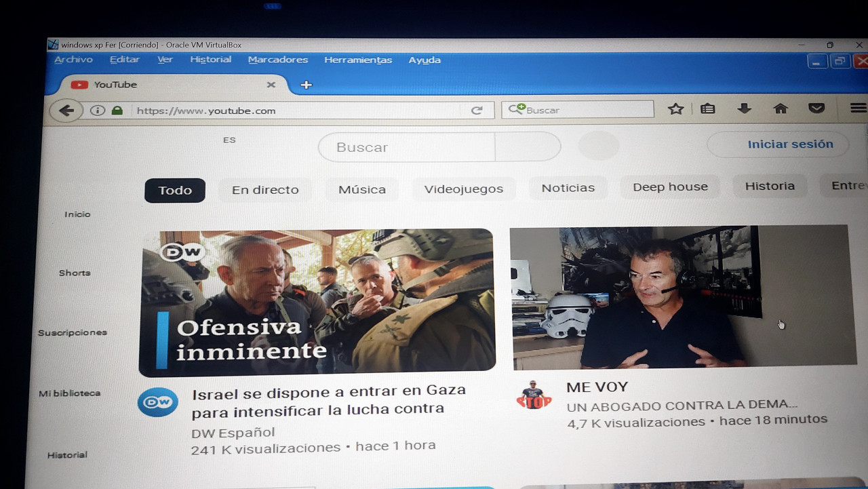The width and height of the screenshot is (868, 489).
Task: Open the DW Español channel avatar
Action: 158,402
